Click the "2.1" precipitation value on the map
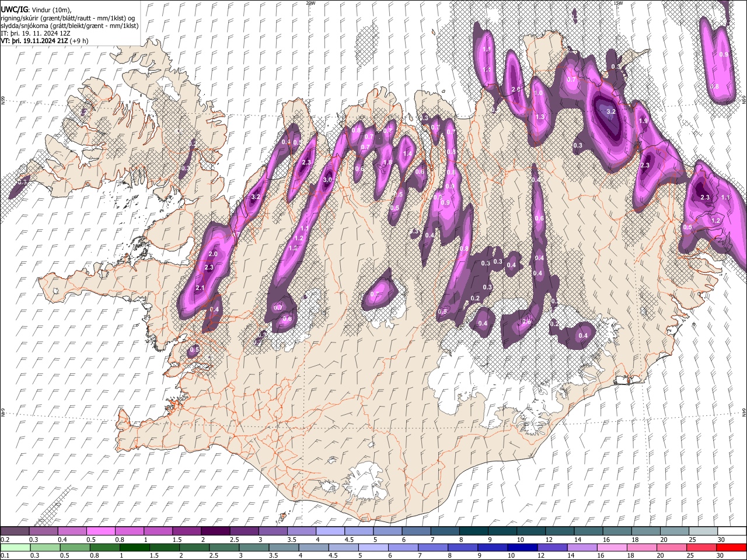747x560 pixels. point(200,288)
